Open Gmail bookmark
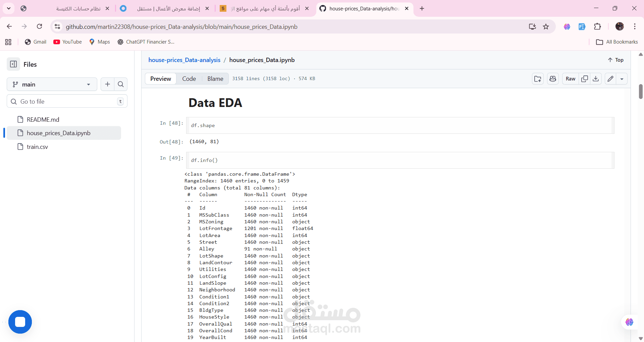Image resolution: width=644 pixels, height=342 pixels. coord(36,42)
